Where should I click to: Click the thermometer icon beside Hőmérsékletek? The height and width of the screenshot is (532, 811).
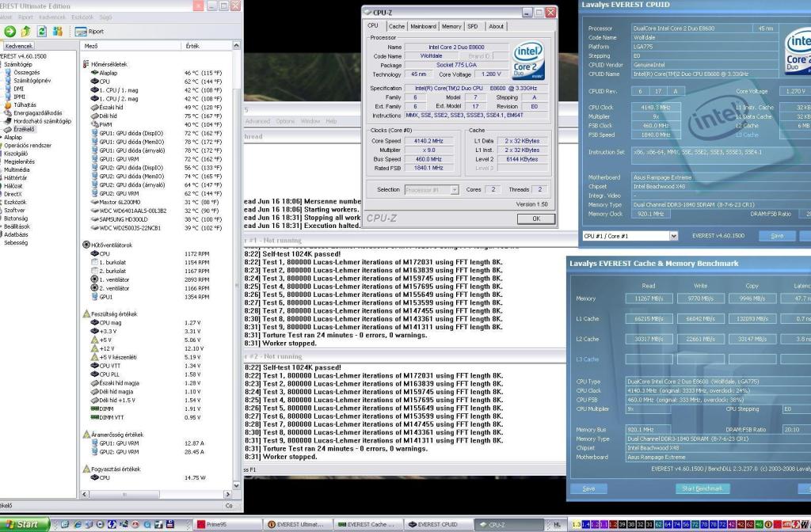[x=86, y=64]
